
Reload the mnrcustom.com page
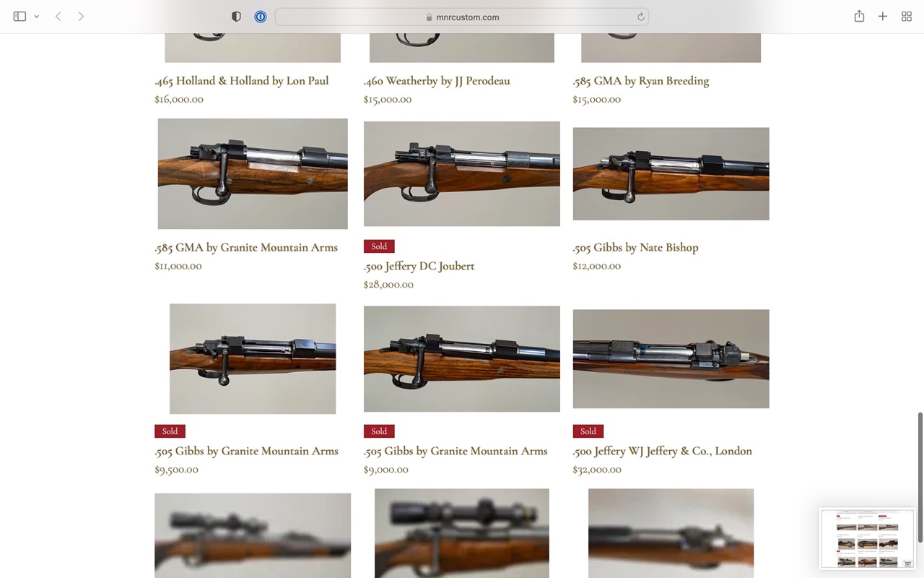pyautogui.click(x=640, y=17)
